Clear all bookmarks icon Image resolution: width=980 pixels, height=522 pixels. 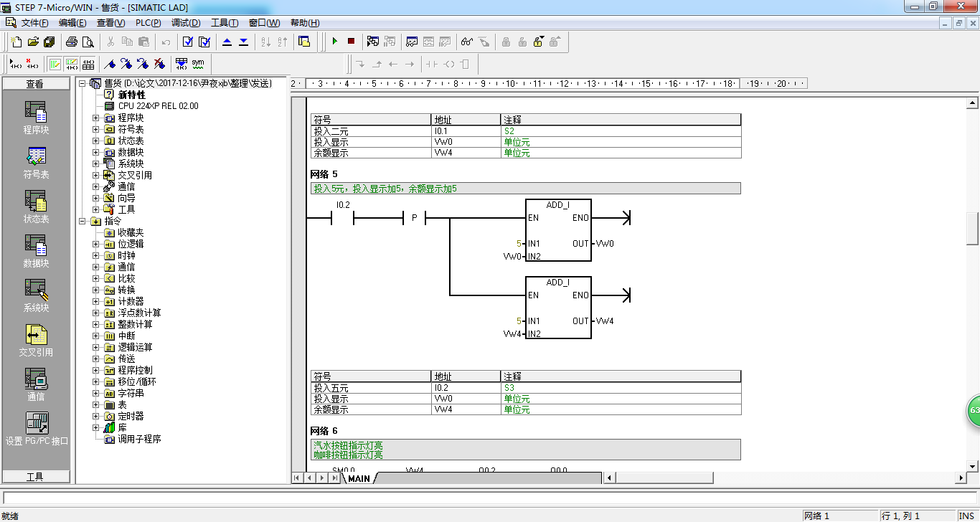click(160, 64)
